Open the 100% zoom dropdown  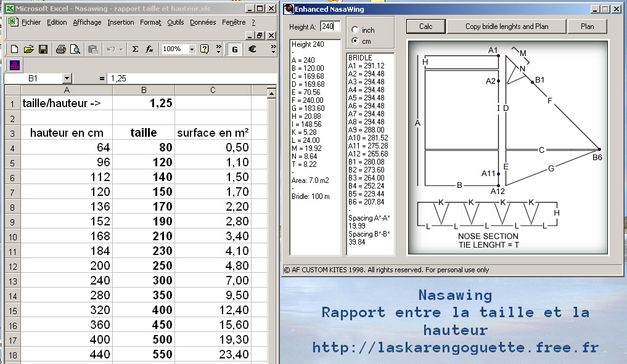coord(192,49)
